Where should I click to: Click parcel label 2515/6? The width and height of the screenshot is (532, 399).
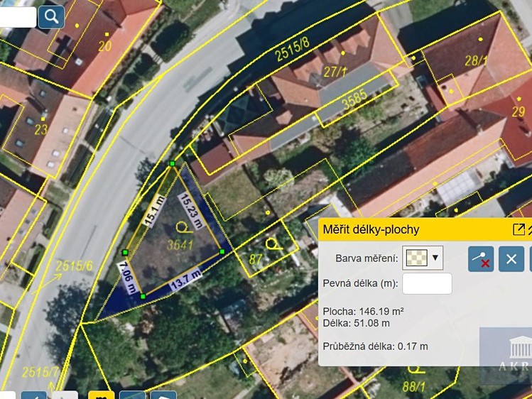74,266
